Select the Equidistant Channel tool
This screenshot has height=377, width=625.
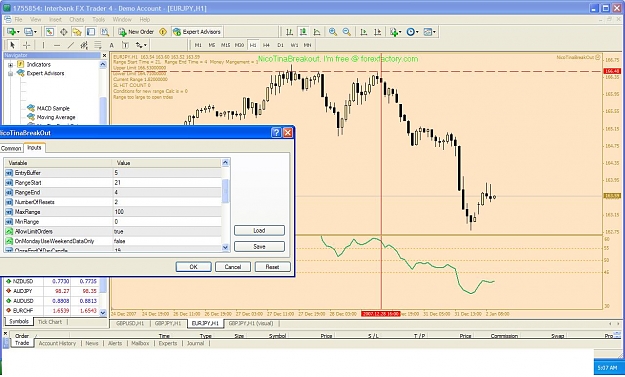point(84,45)
